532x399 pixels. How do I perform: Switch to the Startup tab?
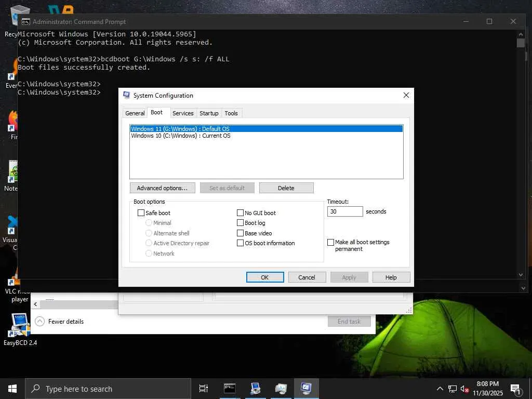(x=209, y=113)
